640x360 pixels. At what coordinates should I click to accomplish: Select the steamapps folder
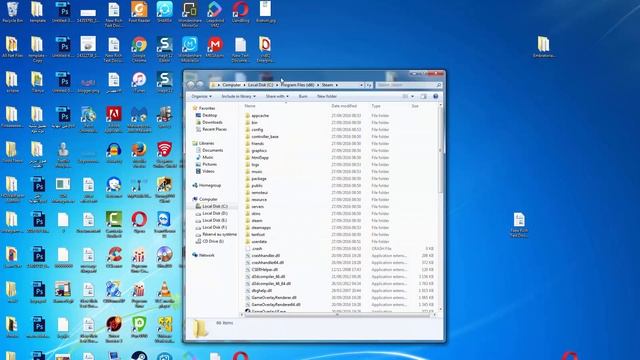pyautogui.click(x=261, y=228)
